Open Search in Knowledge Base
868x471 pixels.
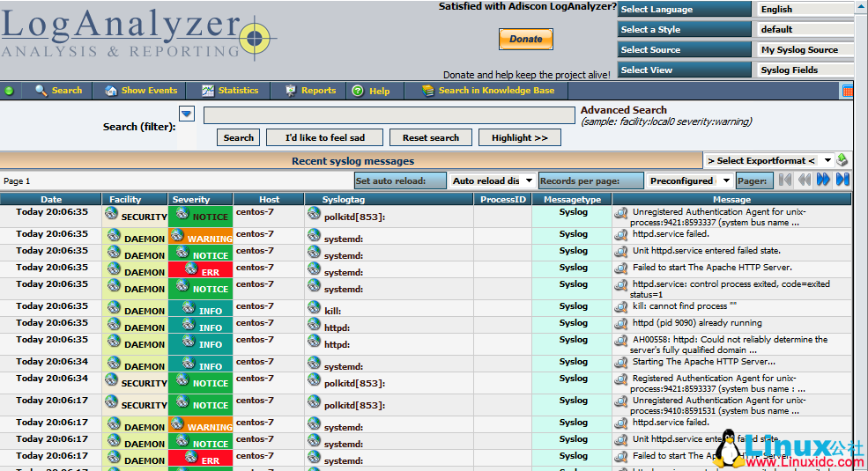pyautogui.click(x=488, y=91)
